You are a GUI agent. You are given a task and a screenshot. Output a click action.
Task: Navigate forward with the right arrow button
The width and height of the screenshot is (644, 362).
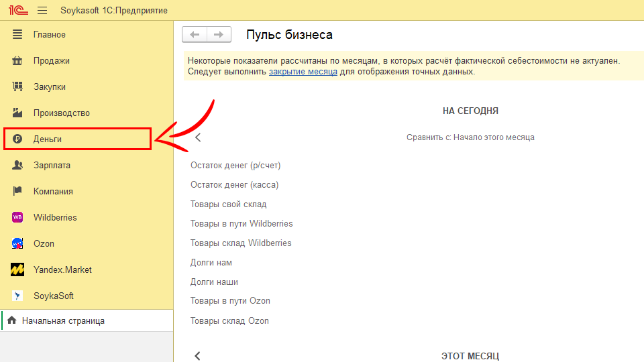[219, 35]
